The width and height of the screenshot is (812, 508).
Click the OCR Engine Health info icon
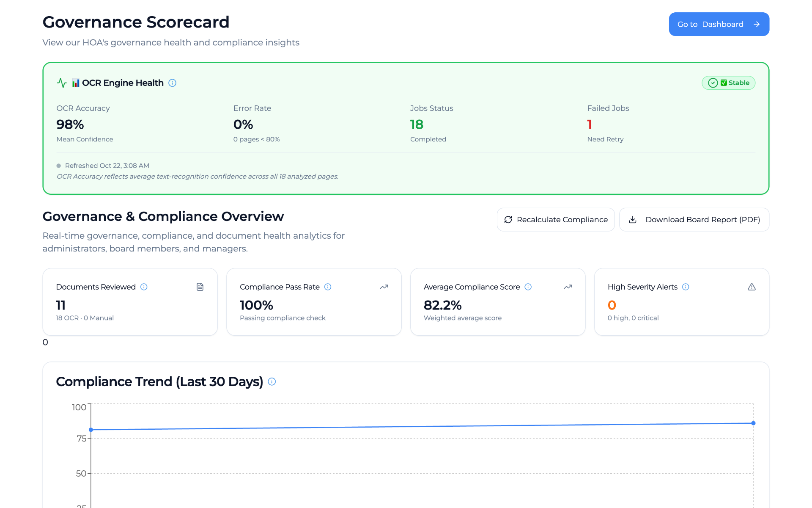point(172,83)
